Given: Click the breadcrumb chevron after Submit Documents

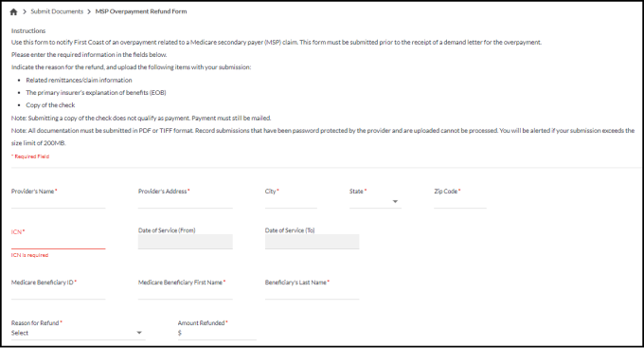Looking at the screenshot, I should click(89, 12).
